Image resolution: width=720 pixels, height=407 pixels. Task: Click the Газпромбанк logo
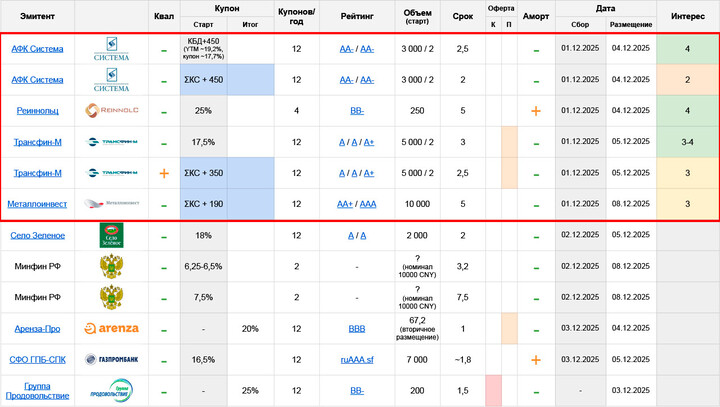click(x=110, y=359)
